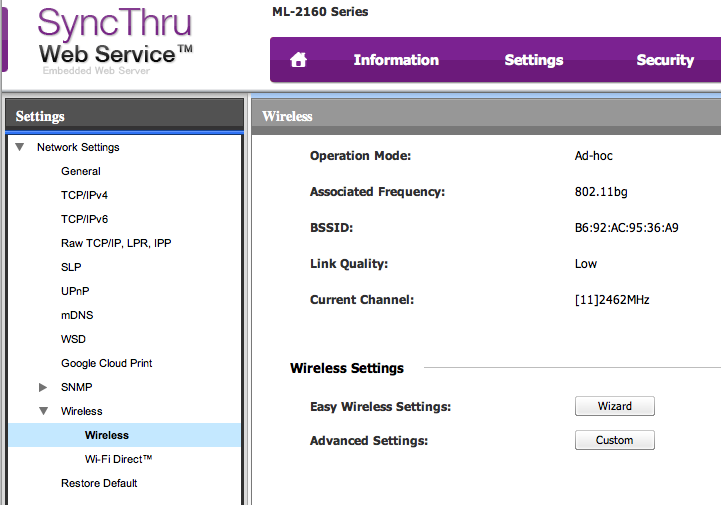Expand the SNMP tree node
This screenshot has height=505, width=721.
(43, 387)
